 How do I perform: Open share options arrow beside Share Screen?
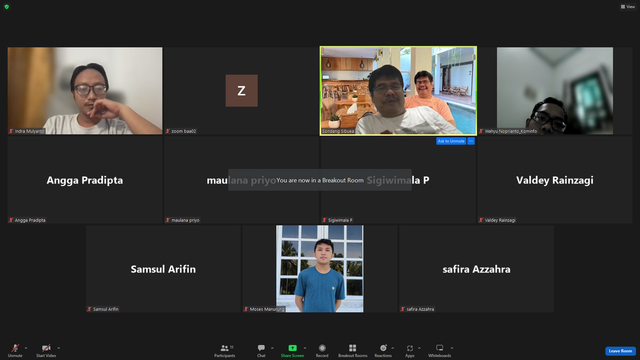[x=305, y=348]
